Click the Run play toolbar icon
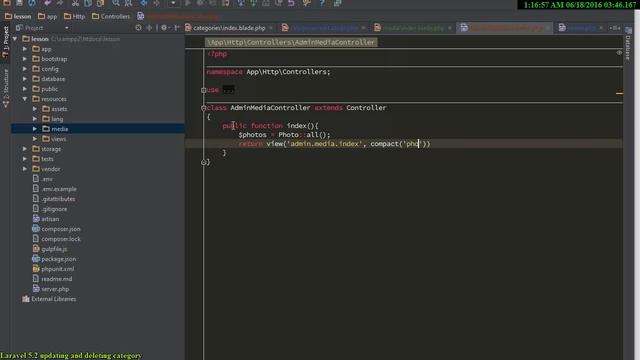 [x=188, y=3]
